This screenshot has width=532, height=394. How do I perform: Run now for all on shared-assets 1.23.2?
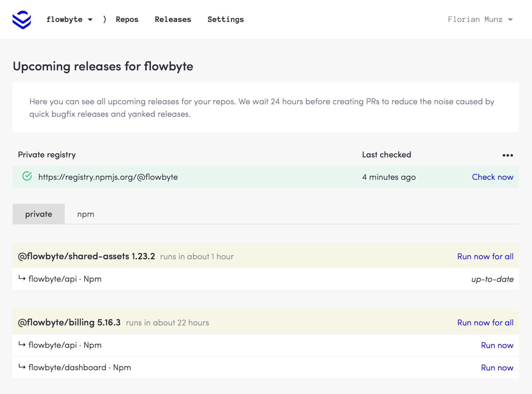(x=485, y=257)
